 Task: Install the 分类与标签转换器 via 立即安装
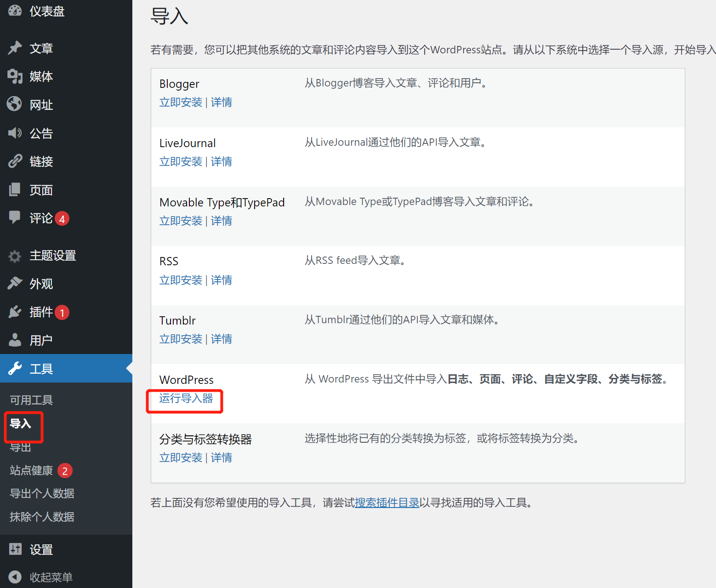(x=181, y=457)
